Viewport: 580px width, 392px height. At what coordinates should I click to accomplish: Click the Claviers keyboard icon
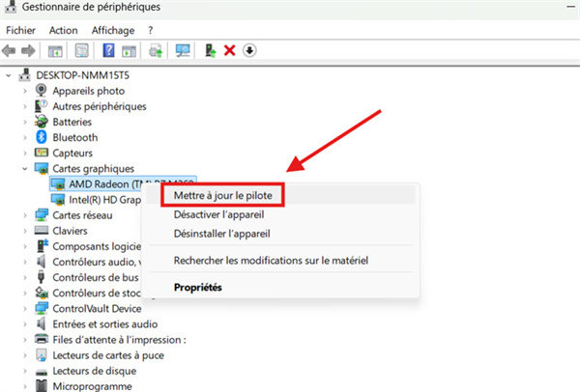pyautogui.click(x=41, y=231)
